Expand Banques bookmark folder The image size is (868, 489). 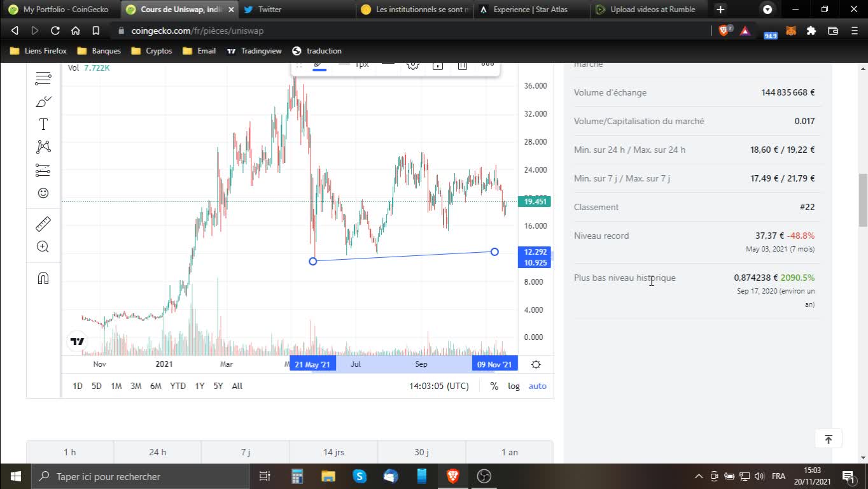coord(99,51)
